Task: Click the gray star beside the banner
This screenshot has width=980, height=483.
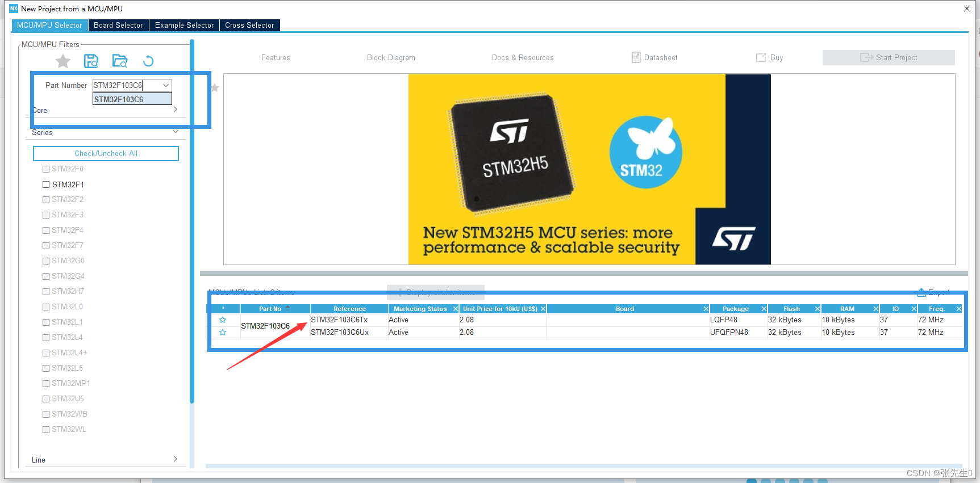Action: coord(215,87)
